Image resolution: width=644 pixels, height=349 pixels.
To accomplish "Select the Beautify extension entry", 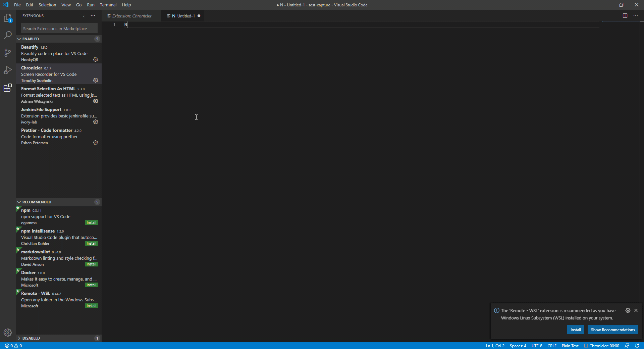I will click(59, 53).
